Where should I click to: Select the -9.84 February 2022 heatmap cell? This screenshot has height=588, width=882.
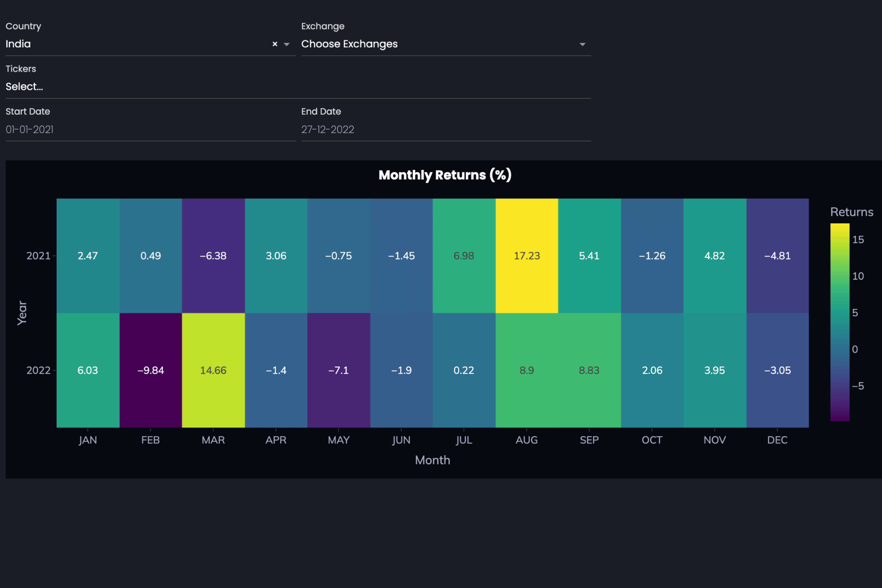(150, 370)
